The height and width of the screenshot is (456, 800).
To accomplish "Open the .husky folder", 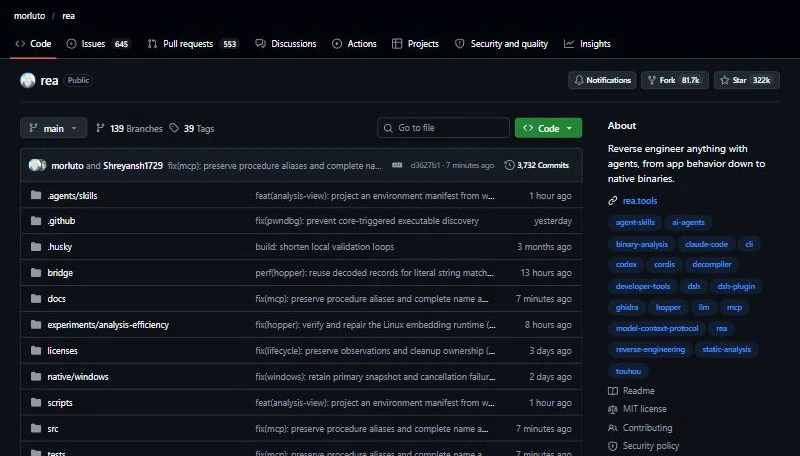I will [x=59, y=247].
